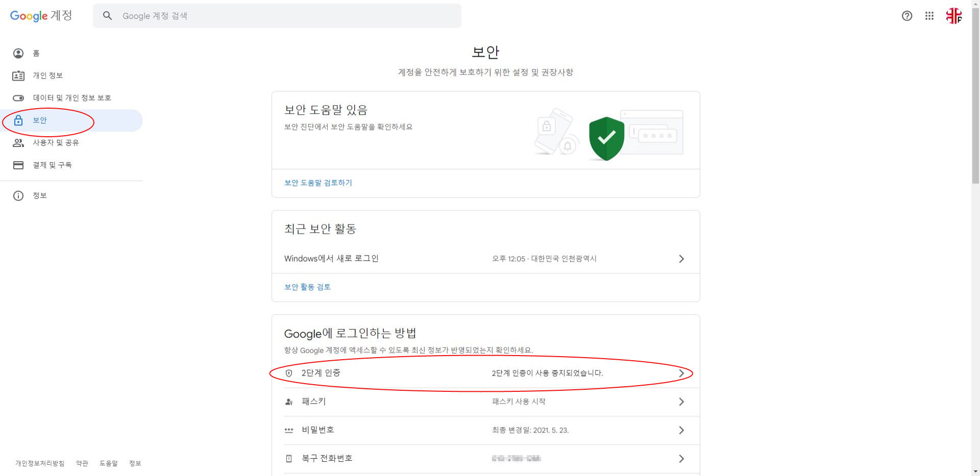
Task: Click the 홈 sidebar icon
Action: tap(18, 53)
